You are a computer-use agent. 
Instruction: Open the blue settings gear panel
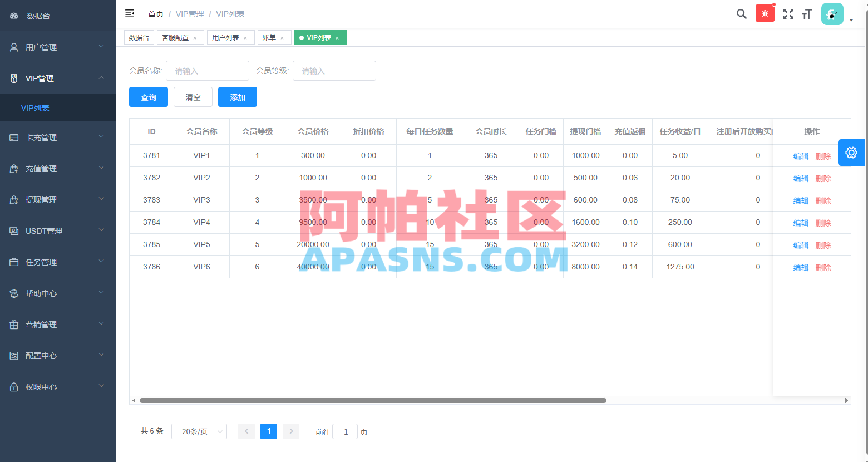point(851,153)
